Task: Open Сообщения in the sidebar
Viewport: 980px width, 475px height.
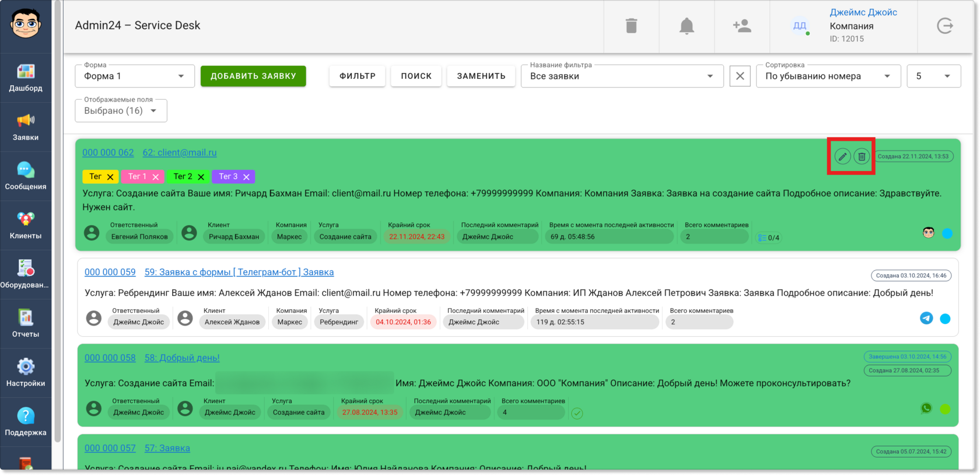Action: pyautogui.click(x=26, y=176)
